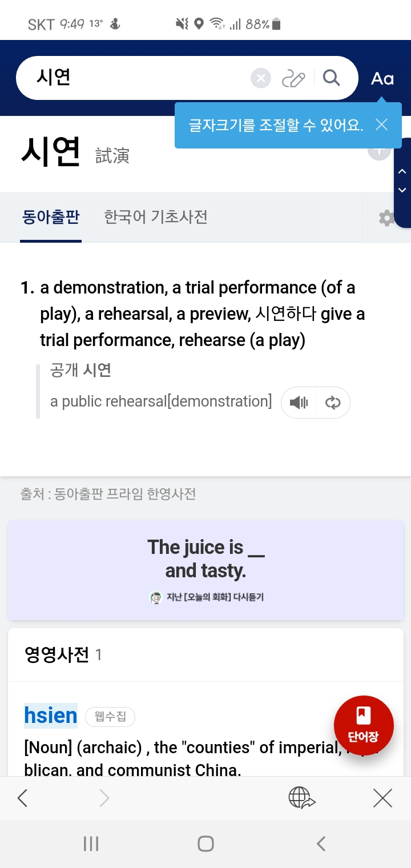This screenshot has width=411, height=868.
Task: Close the in-app browser window
Action: pos(382,798)
